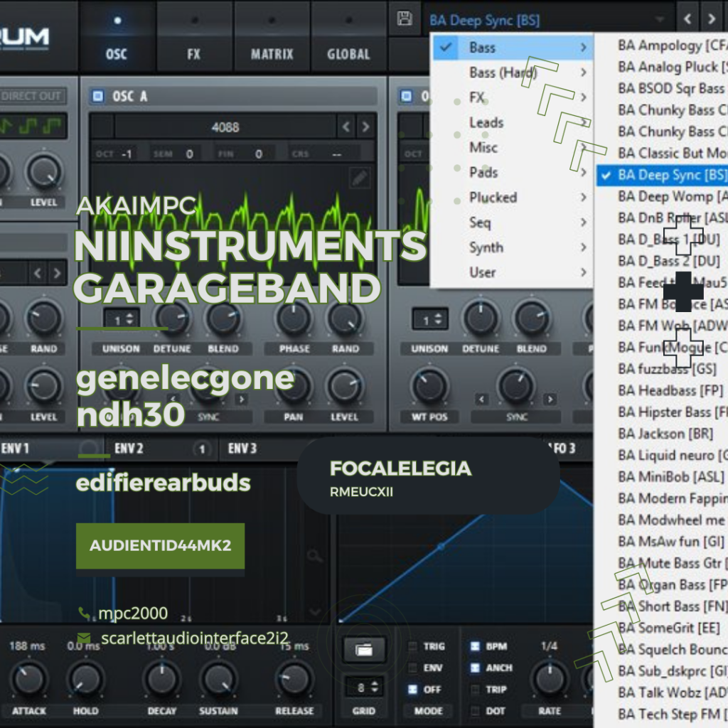
Task: Select next wavetable in OSC A
Action: pyautogui.click(x=365, y=127)
